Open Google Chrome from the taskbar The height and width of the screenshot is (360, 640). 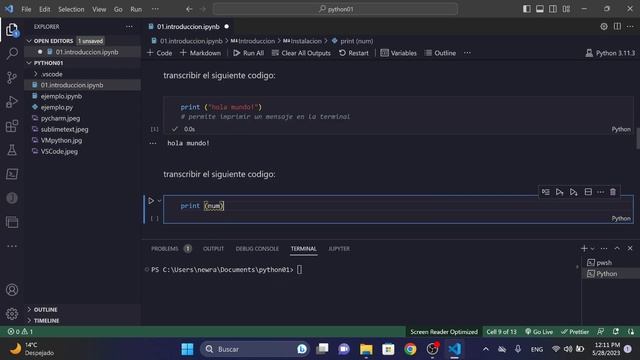click(x=410, y=349)
